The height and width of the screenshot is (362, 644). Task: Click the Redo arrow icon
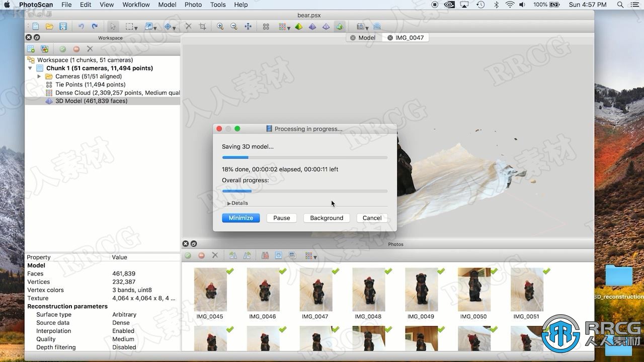coord(95,26)
